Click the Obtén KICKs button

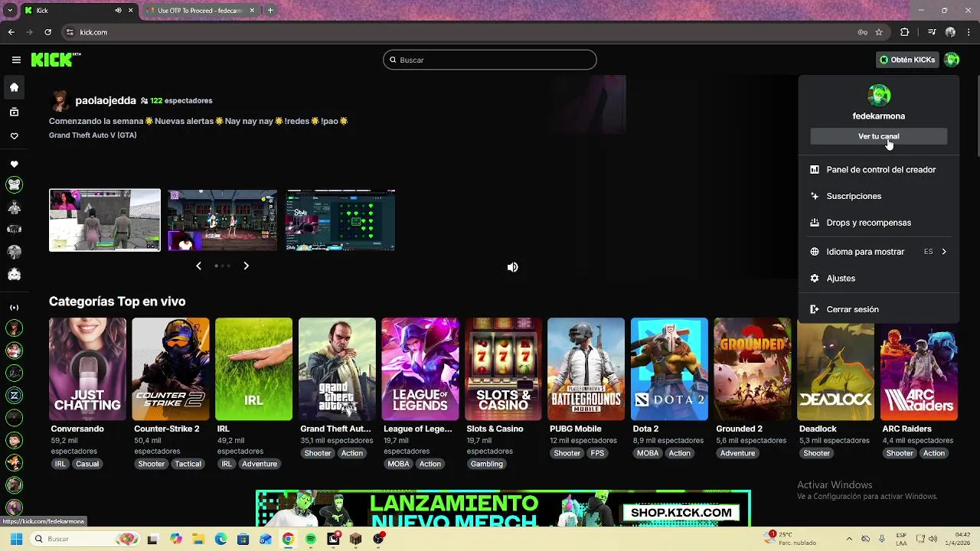(907, 60)
